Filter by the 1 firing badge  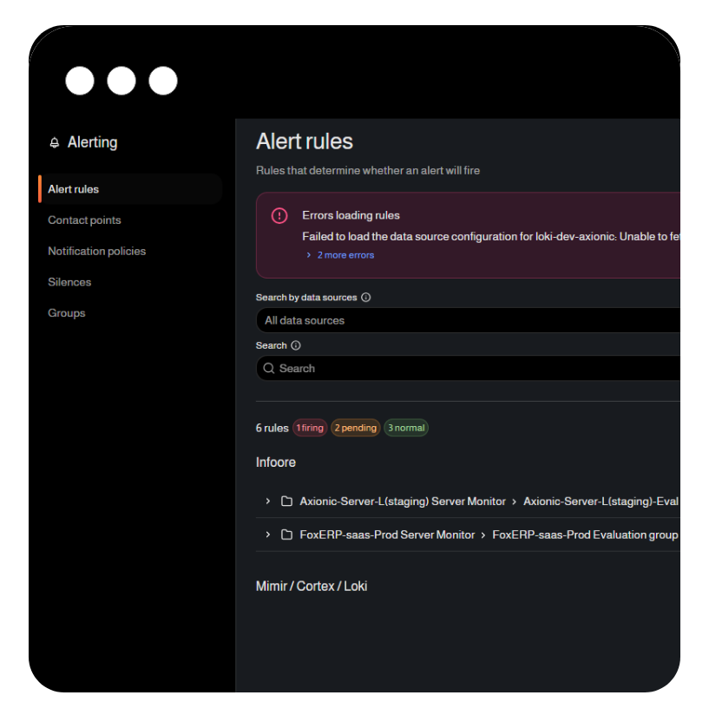click(x=310, y=428)
